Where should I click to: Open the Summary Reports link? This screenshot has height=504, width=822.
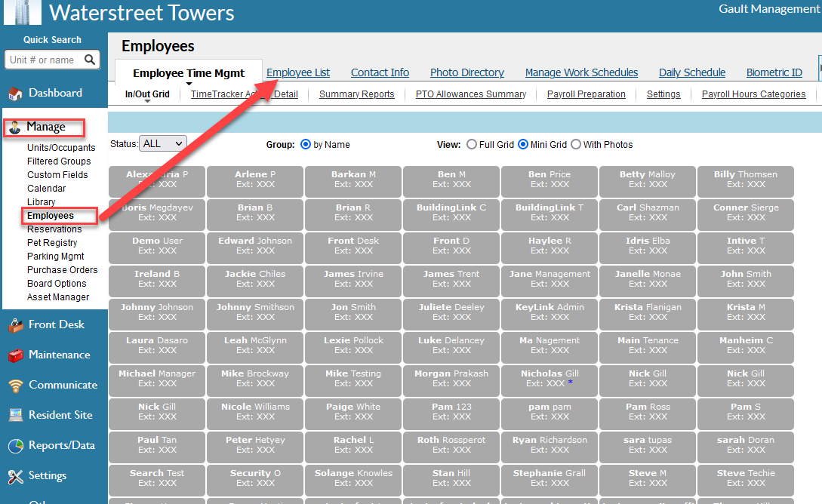click(356, 94)
